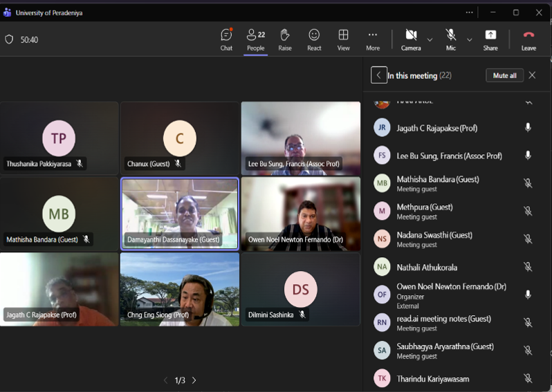
Task: Select MB avatar in participants list
Action: (x=382, y=183)
